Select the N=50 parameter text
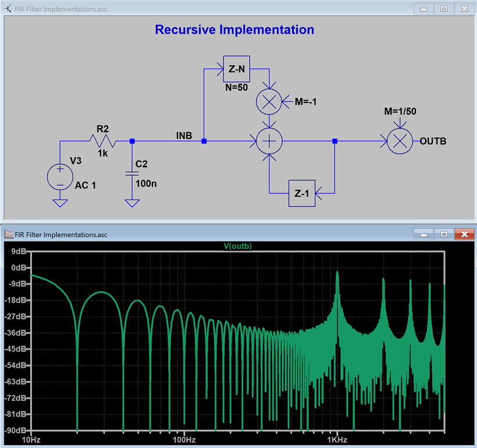This screenshot has height=448, width=477. pos(236,88)
